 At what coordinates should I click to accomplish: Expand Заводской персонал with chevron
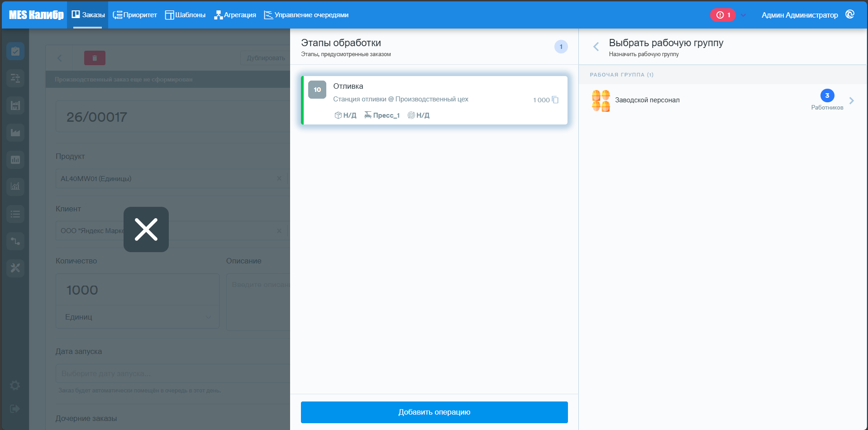point(852,100)
